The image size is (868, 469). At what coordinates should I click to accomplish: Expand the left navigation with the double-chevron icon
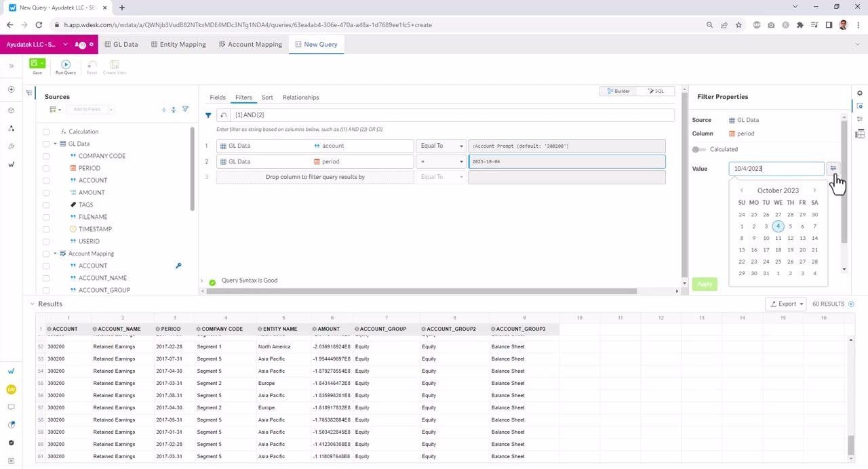click(11, 66)
